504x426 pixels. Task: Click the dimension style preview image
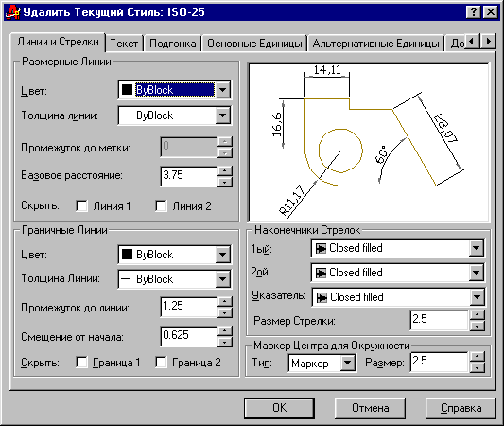(x=369, y=142)
